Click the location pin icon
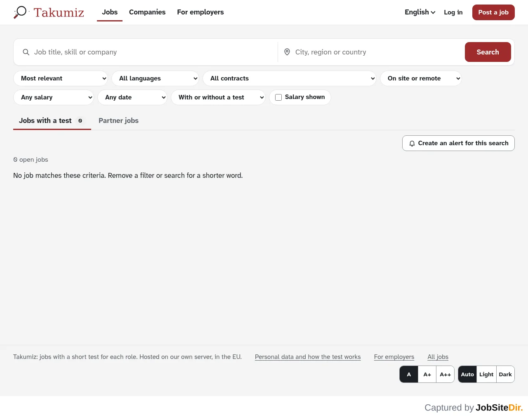This screenshot has height=420, width=528. [x=287, y=52]
